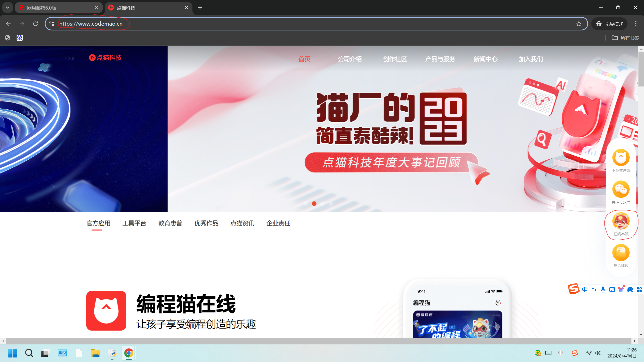Click the phone mockup banner thumbnail
The height and width of the screenshot is (362, 644).
click(x=458, y=324)
